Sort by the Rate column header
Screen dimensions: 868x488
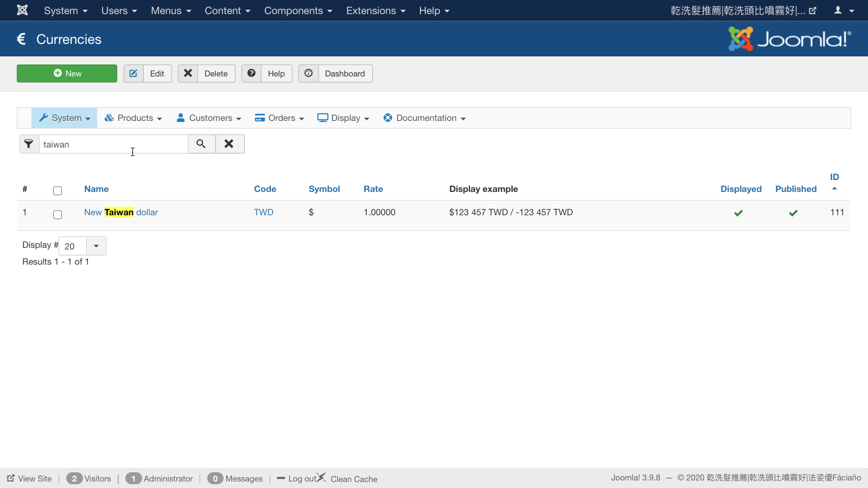pos(373,189)
